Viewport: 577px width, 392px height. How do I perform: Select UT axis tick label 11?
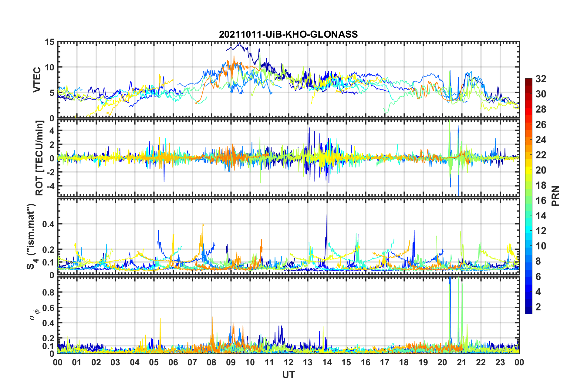[x=269, y=362]
